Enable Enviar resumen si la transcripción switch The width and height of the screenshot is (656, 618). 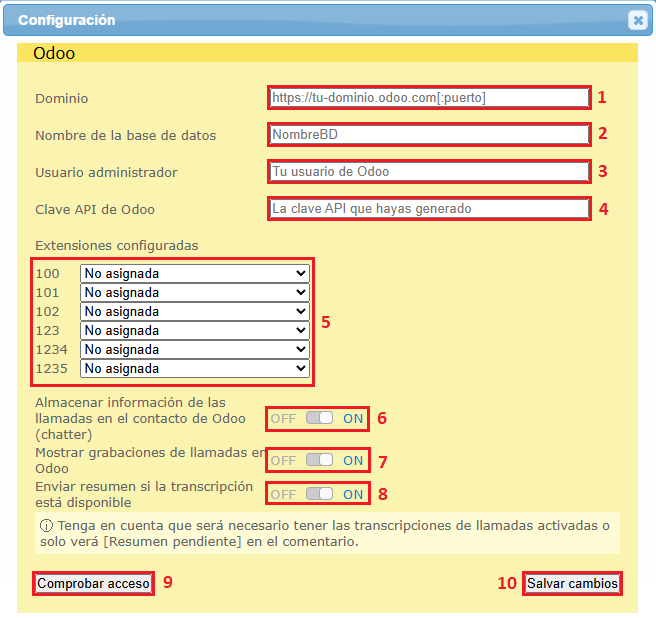319,494
